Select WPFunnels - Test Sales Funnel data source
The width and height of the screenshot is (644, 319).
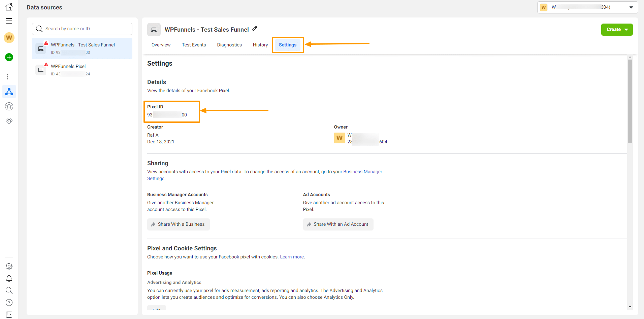click(x=82, y=48)
